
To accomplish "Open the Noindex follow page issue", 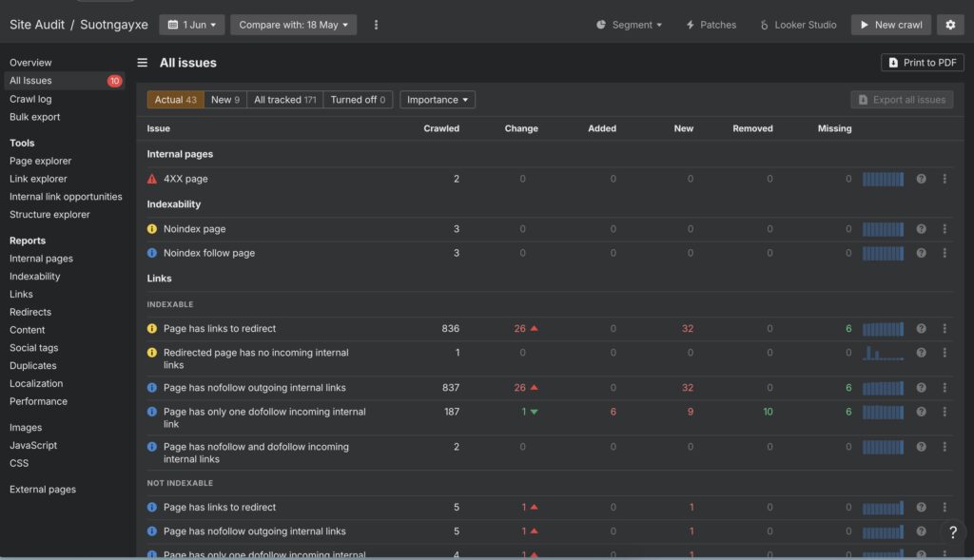I will click(x=208, y=253).
